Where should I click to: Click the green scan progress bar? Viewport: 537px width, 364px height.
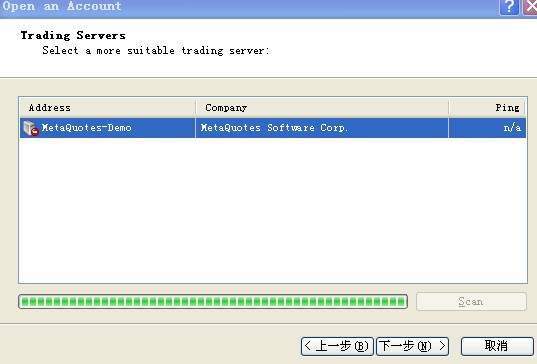(x=213, y=302)
